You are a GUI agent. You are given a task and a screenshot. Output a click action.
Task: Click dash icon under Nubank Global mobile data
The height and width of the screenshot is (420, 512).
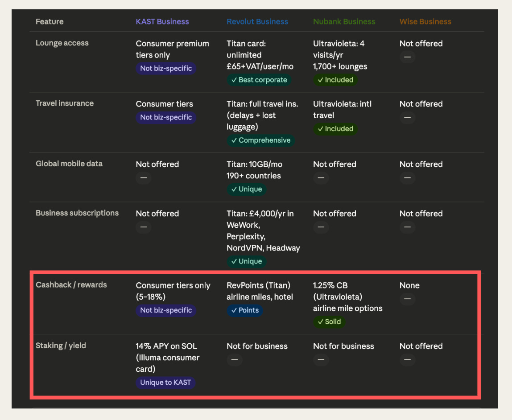tap(321, 178)
